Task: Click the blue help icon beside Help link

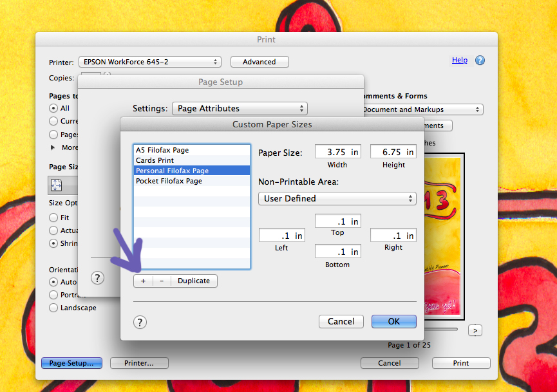Action: (480, 60)
